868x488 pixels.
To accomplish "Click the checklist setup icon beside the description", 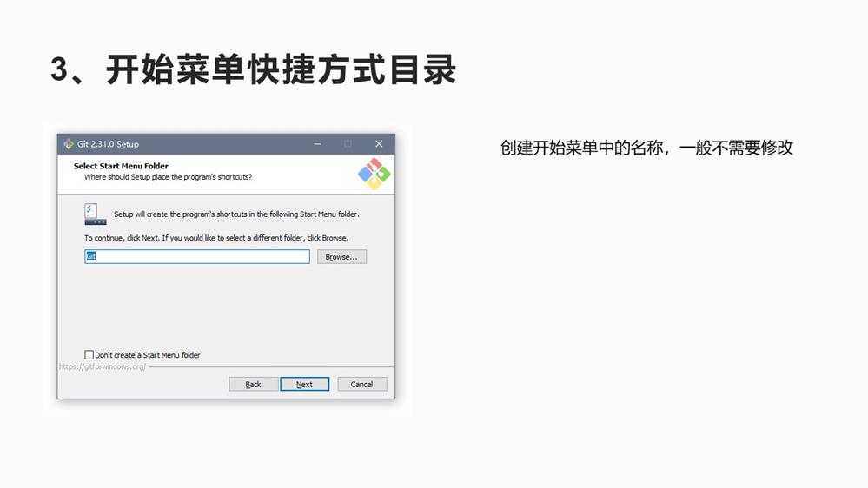I will [96, 214].
